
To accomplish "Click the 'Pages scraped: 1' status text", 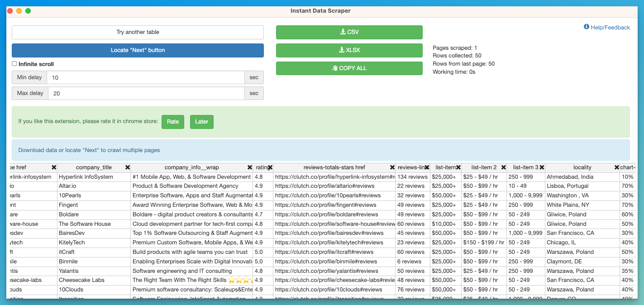I will pyautogui.click(x=455, y=48).
